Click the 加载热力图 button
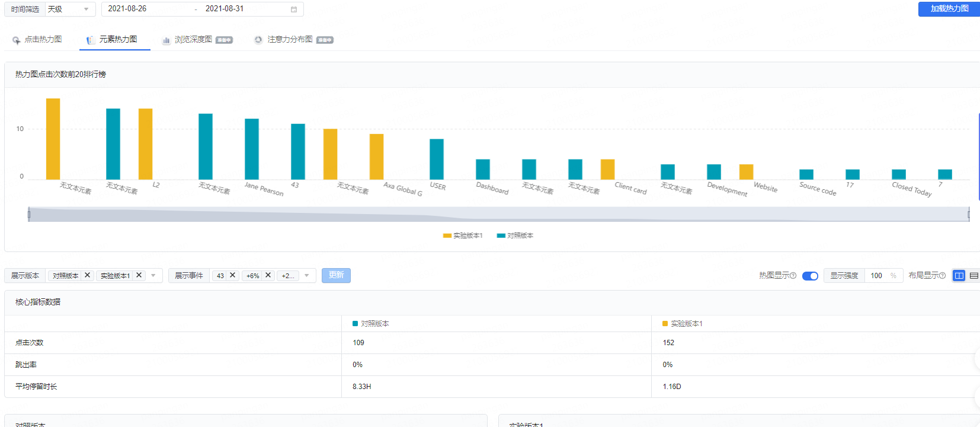 (949, 9)
